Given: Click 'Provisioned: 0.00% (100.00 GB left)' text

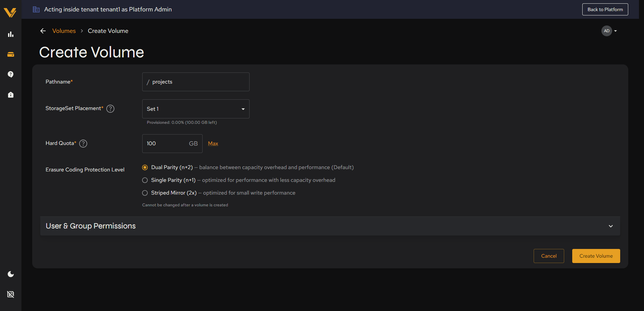Looking at the screenshot, I should [x=182, y=122].
